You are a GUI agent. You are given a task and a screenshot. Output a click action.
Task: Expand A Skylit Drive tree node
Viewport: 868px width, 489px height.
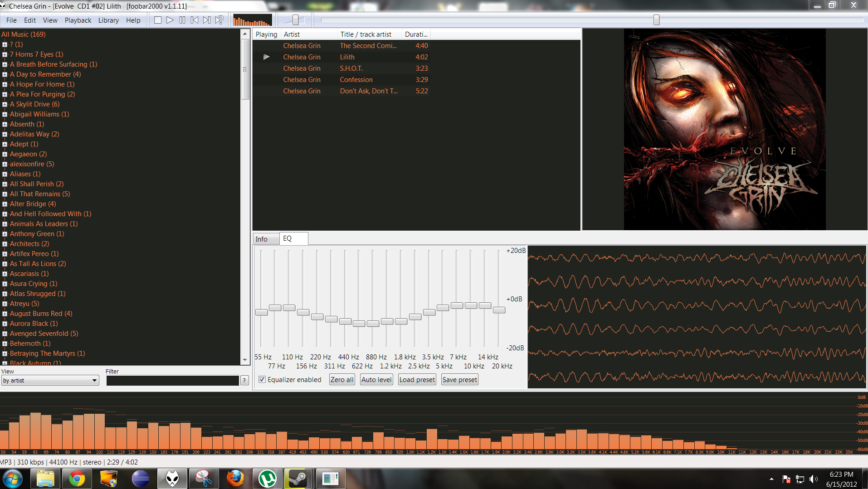point(5,104)
